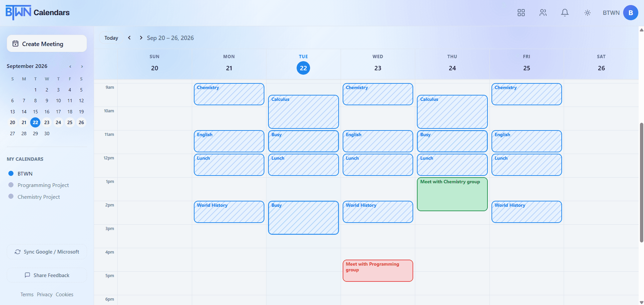Select Sunday 20 column header
The width and height of the screenshot is (644, 305).
coord(155,64)
